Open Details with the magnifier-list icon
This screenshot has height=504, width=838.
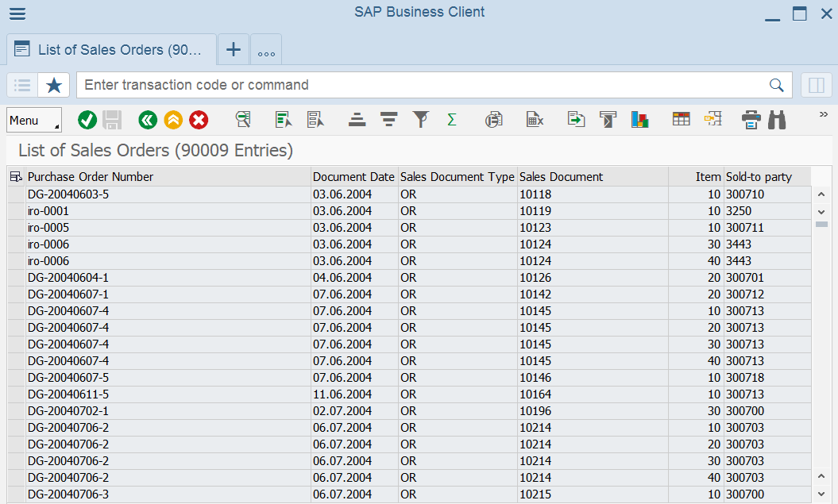pos(243,120)
